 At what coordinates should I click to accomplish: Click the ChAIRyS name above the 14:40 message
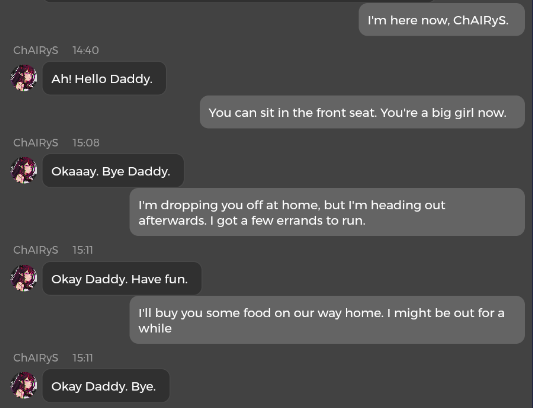coord(36,50)
